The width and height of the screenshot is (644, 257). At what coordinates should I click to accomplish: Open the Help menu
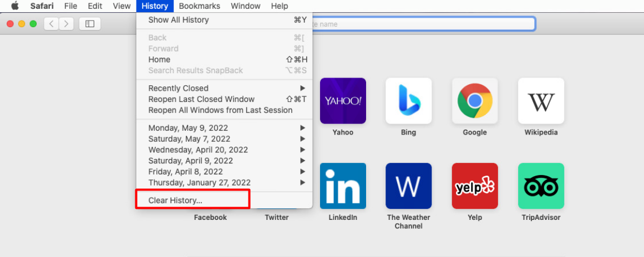280,6
